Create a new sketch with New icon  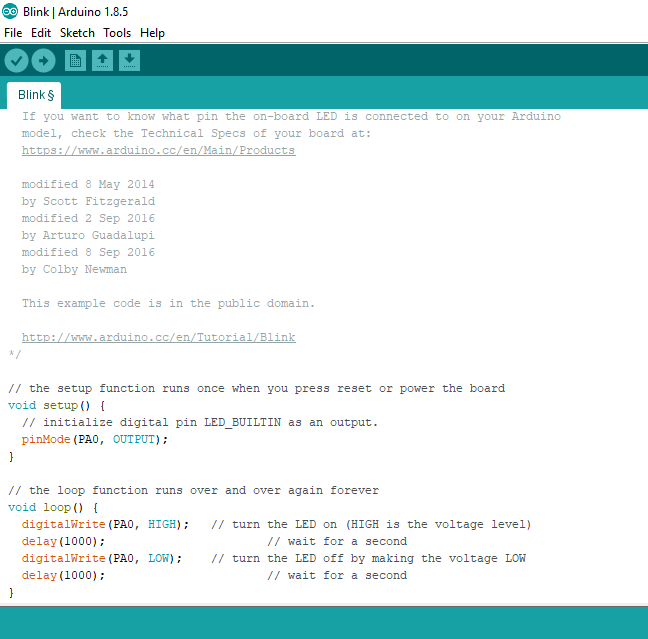[x=75, y=61]
